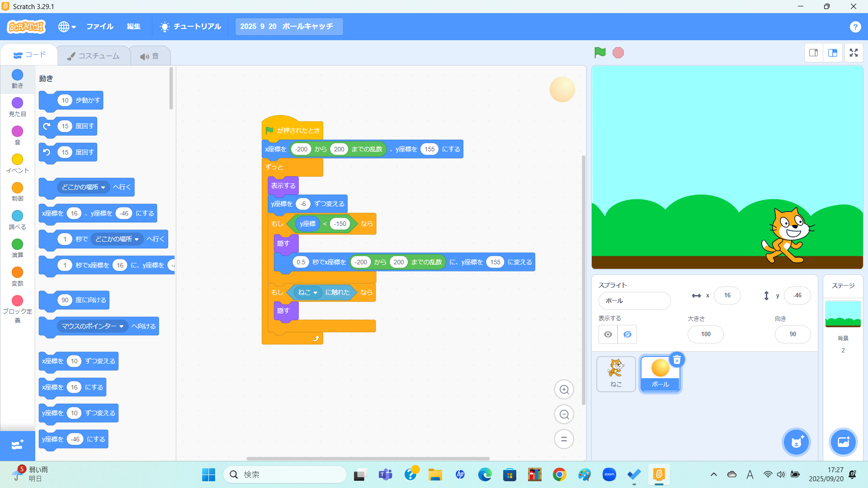
Task: Open the language globe dropdown
Action: coord(66,27)
